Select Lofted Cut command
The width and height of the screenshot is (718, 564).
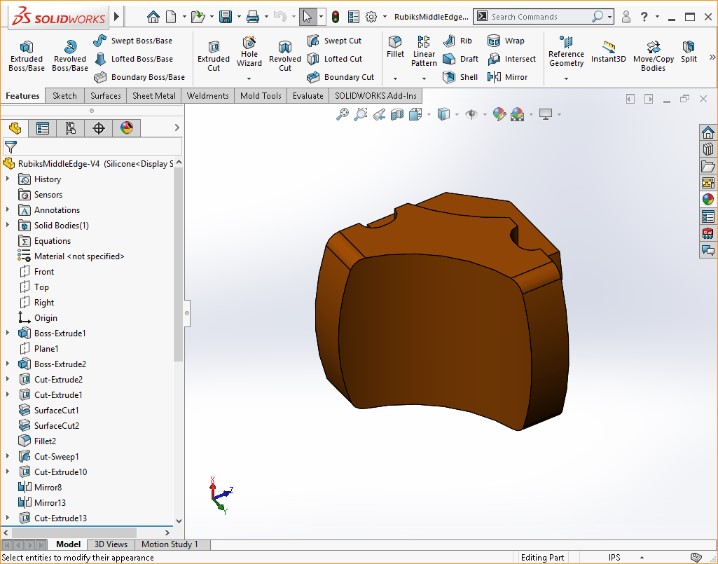[x=335, y=59]
